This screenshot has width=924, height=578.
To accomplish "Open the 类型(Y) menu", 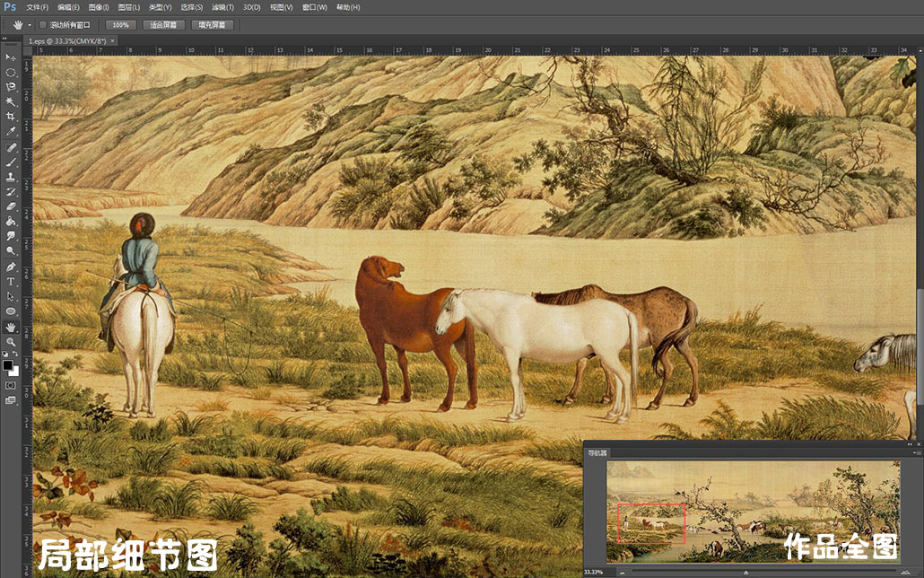I will 161,8.
